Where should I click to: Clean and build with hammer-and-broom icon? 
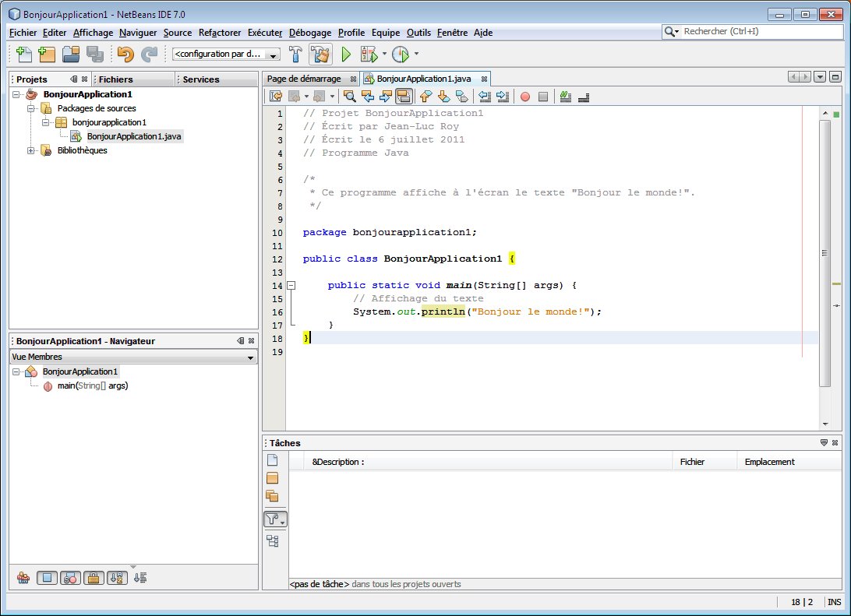tap(320, 55)
